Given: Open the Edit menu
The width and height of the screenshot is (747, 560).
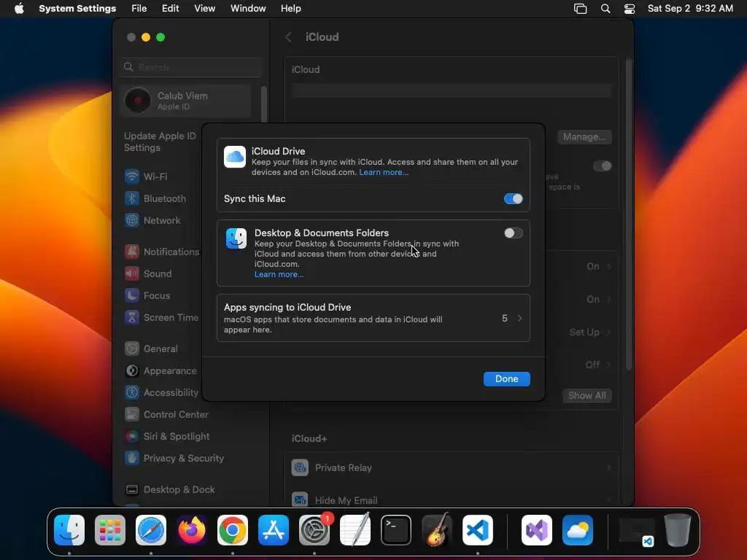Looking at the screenshot, I should tap(170, 9).
